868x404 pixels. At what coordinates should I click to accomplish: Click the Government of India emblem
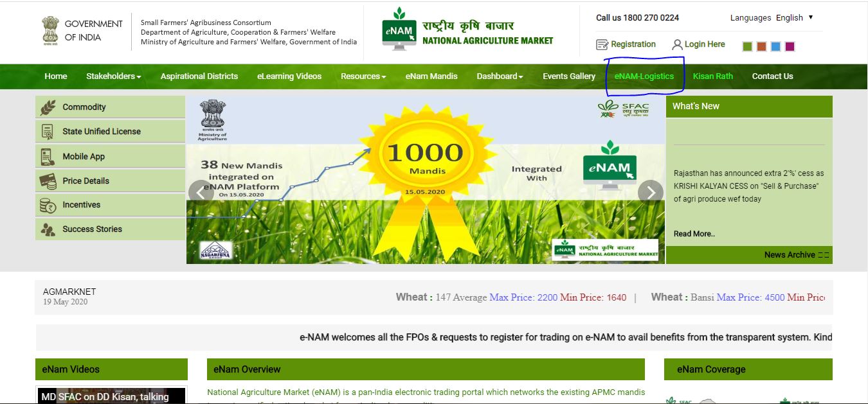(50, 30)
